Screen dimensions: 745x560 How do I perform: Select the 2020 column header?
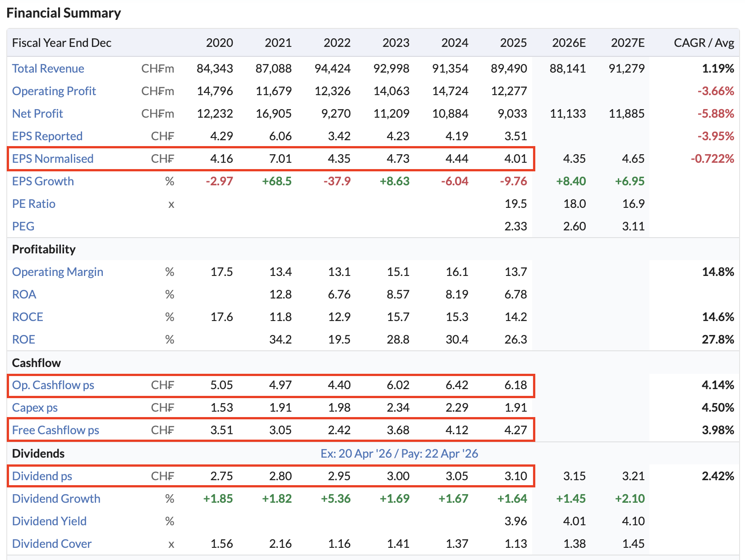coord(220,43)
